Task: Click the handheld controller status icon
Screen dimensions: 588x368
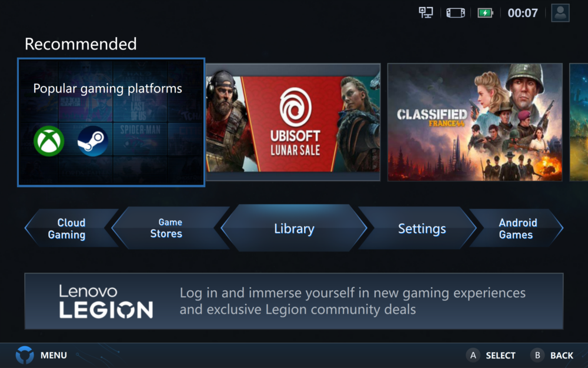Action: (455, 13)
